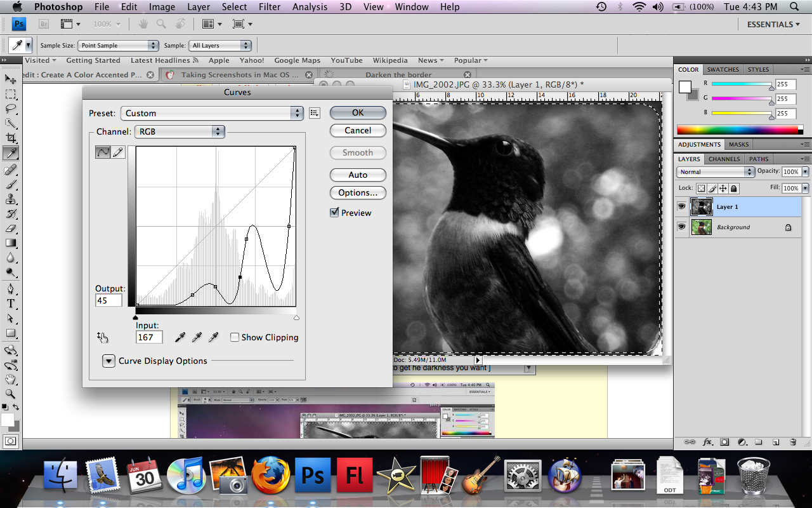The image size is (812, 508).
Task: Open Curves preset options menu icon
Action: tap(315, 113)
